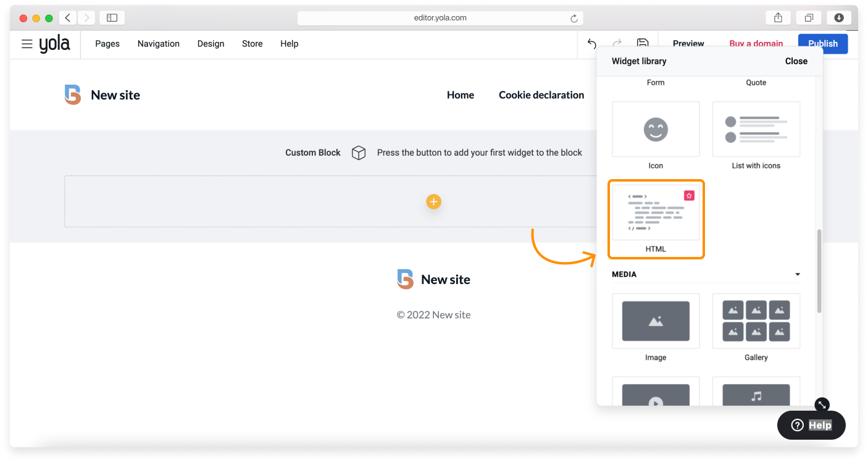Screen dimensions: 868x462
Task: Choose the List with icons widget
Action: 756,129
